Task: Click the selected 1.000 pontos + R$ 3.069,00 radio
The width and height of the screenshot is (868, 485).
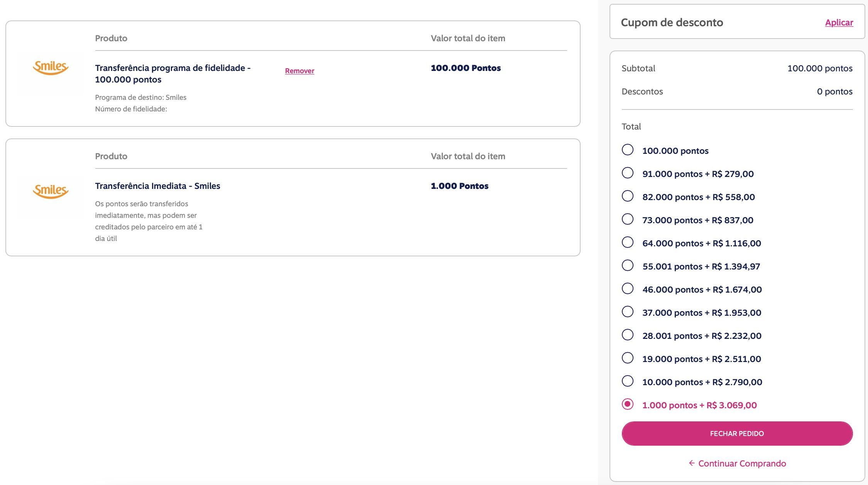Action: pyautogui.click(x=628, y=404)
